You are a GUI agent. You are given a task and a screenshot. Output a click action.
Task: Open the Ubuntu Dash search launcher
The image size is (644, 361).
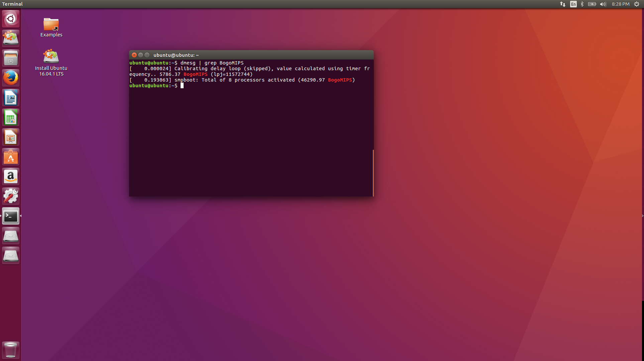coord(11,19)
